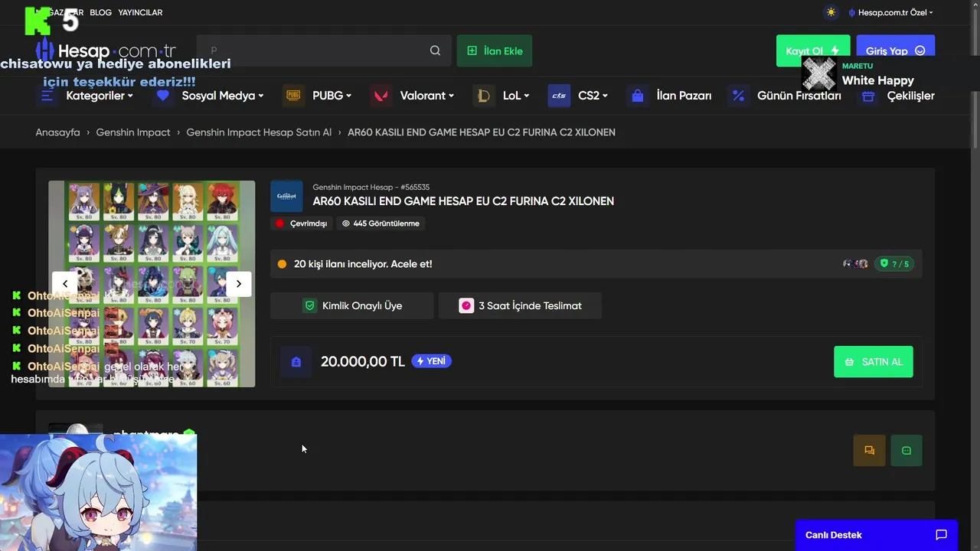Screen dimensions: 980x551
Task: Click the LoL logo icon
Action: click(x=483, y=96)
